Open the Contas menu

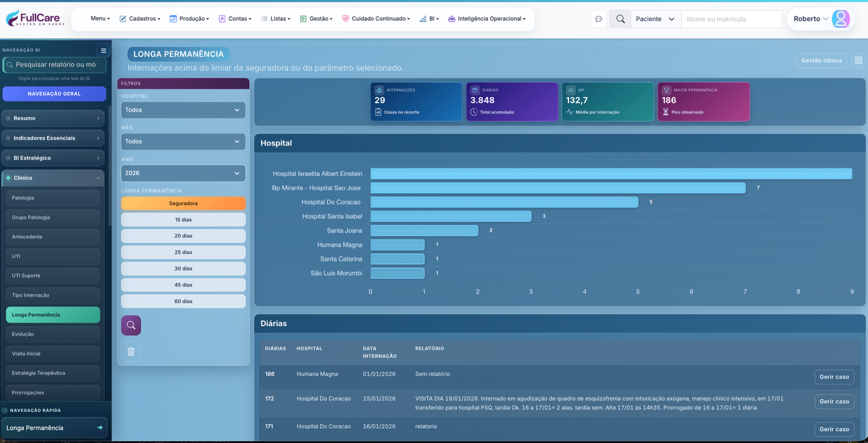pyautogui.click(x=235, y=18)
